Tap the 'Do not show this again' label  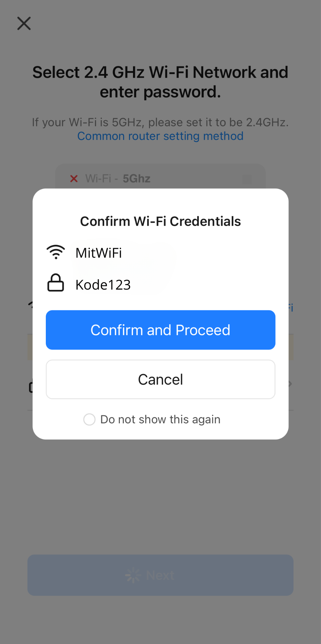click(160, 419)
